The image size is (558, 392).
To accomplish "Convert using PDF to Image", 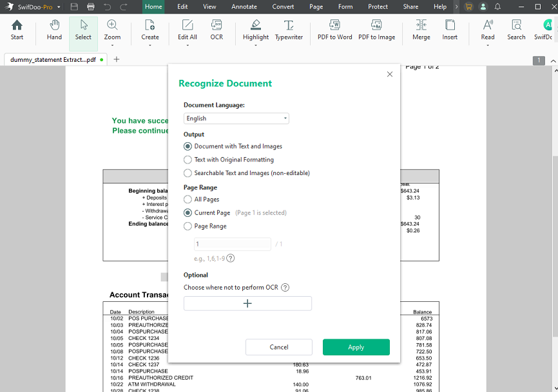I will (x=376, y=30).
